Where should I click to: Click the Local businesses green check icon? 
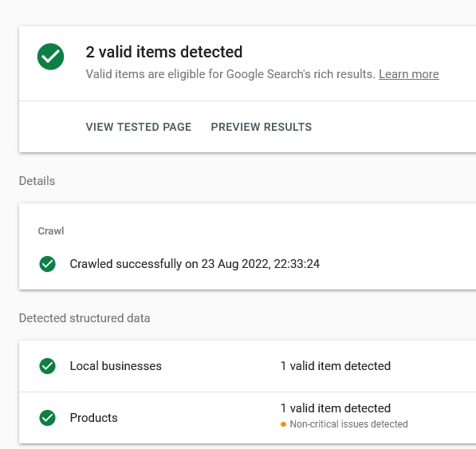(x=47, y=366)
